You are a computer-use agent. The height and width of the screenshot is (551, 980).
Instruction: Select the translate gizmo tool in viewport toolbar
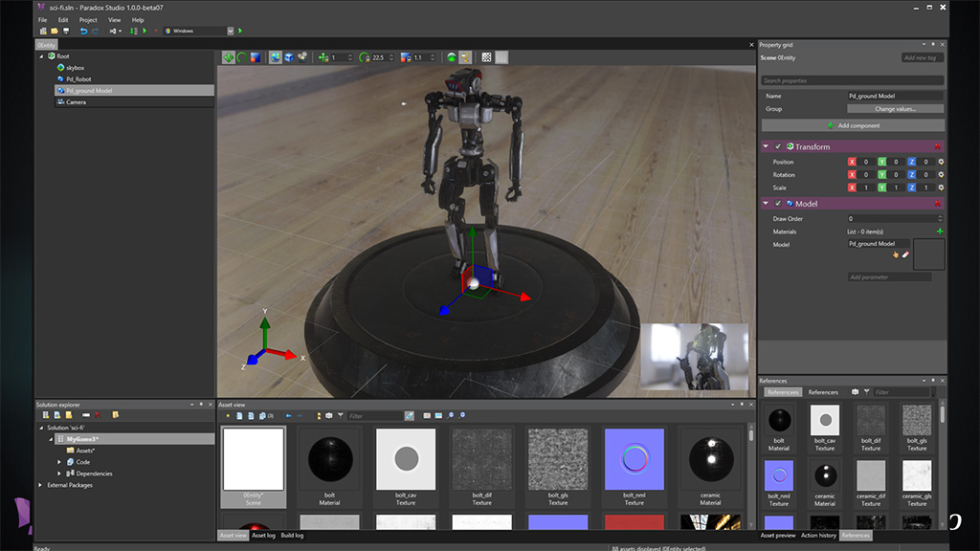(229, 57)
